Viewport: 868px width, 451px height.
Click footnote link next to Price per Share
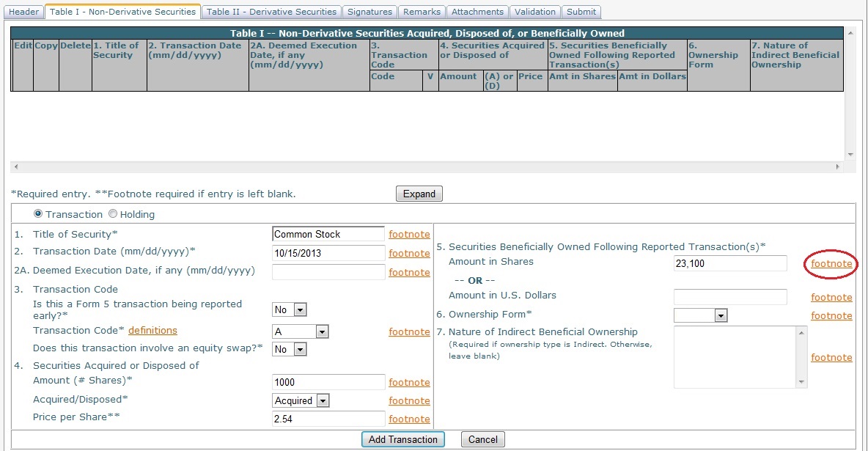409,419
